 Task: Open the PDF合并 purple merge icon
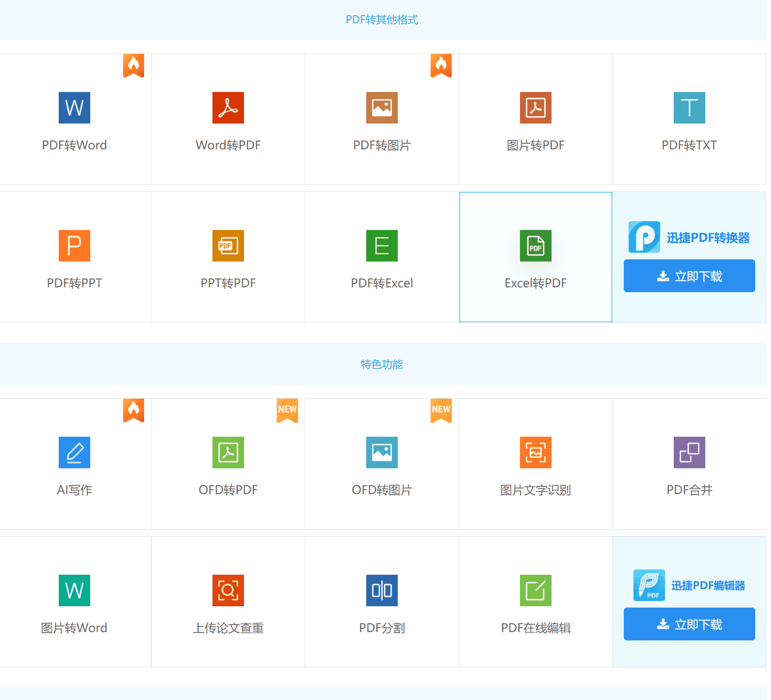(690, 453)
